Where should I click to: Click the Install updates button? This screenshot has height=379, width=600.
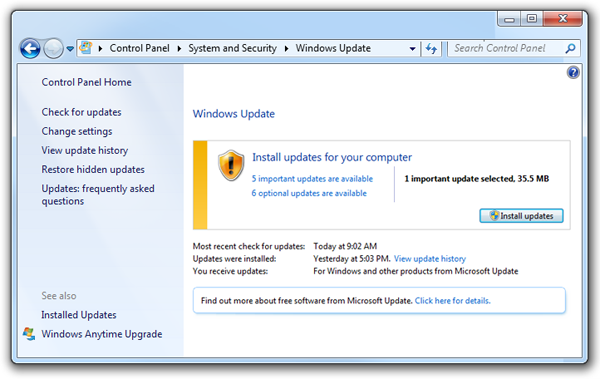521,216
